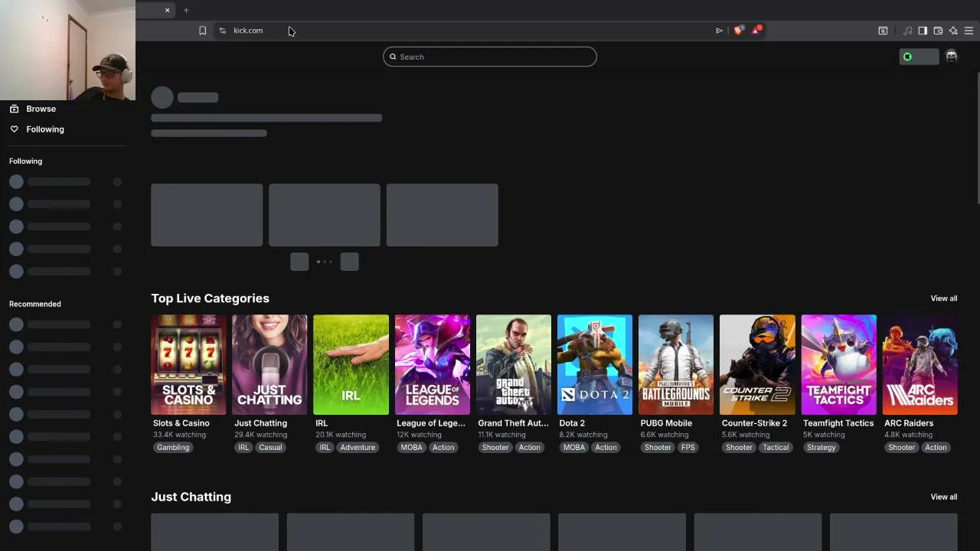The height and width of the screenshot is (551, 980).
Task: Click '4.8K watching' under ARC Raiders
Action: pyautogui.click(x=908, y=435)
